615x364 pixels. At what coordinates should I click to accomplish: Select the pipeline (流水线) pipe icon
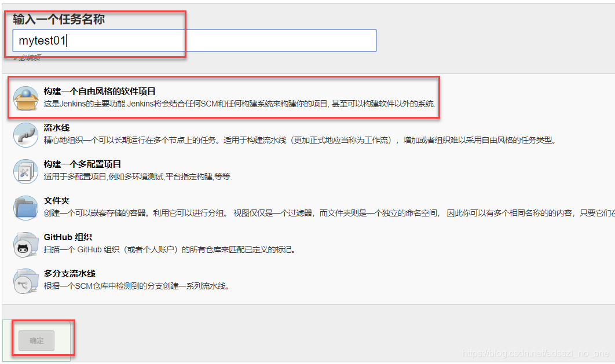pos(26,135)
